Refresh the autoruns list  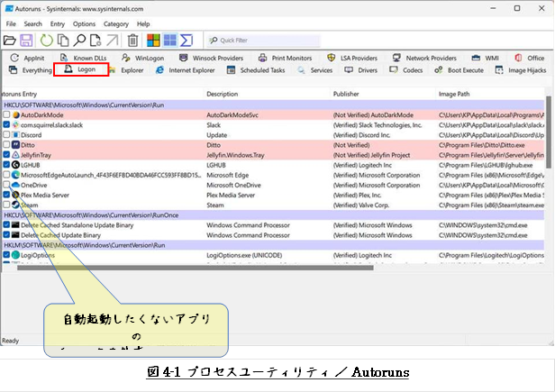click(46, 41)
